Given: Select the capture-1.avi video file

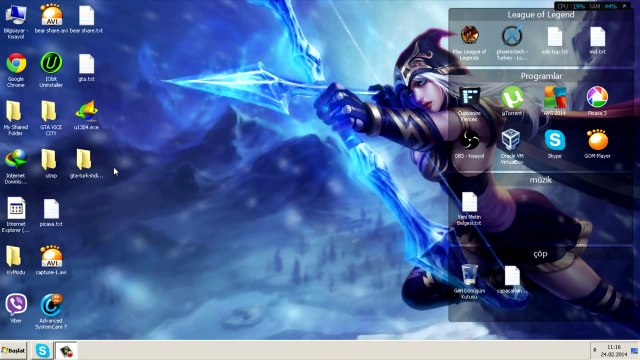Looking at the screenshot, I should pyautogui.click(x=51, y=260).
